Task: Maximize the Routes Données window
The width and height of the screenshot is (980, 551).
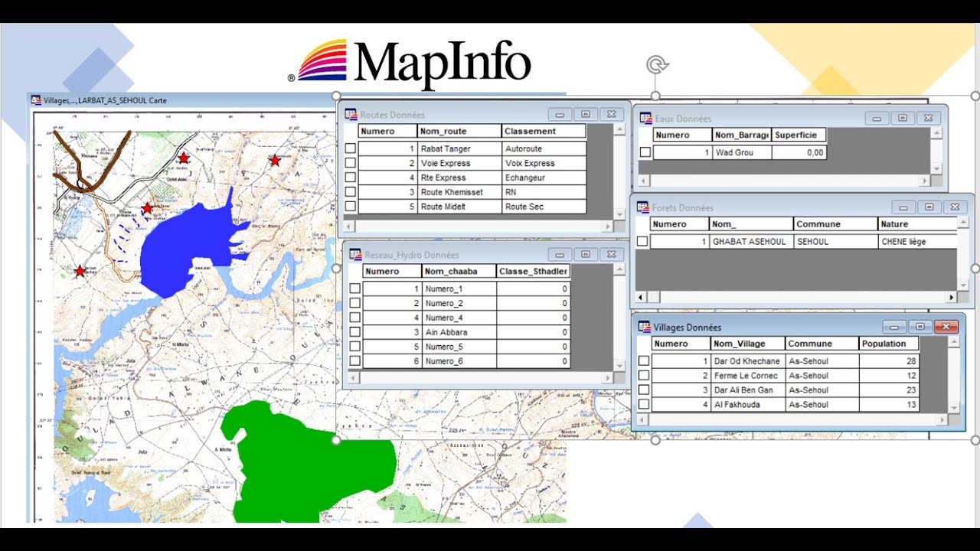Action: (585, 114)
